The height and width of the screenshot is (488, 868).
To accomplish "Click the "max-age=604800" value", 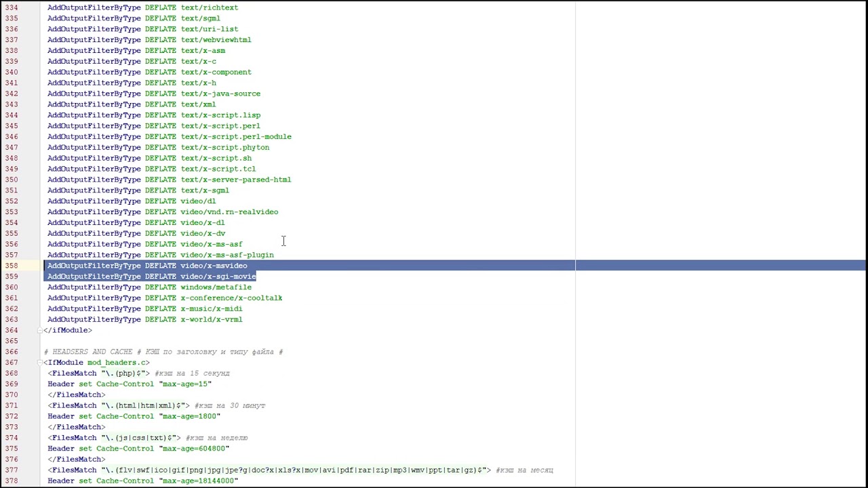I will 194,449.
